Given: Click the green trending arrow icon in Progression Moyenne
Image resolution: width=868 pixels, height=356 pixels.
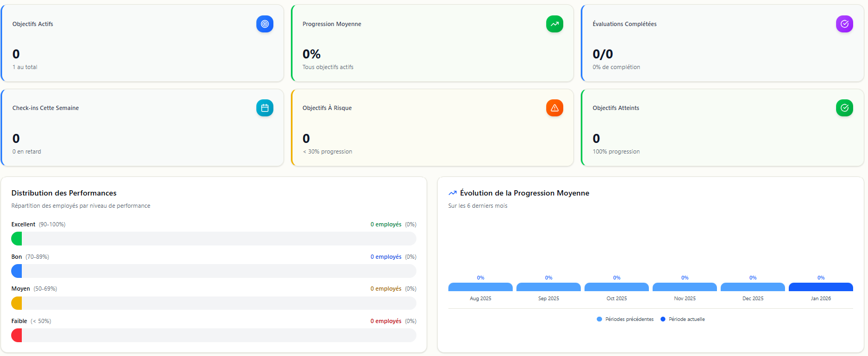Looking at the screenshot, I should 554,24.
